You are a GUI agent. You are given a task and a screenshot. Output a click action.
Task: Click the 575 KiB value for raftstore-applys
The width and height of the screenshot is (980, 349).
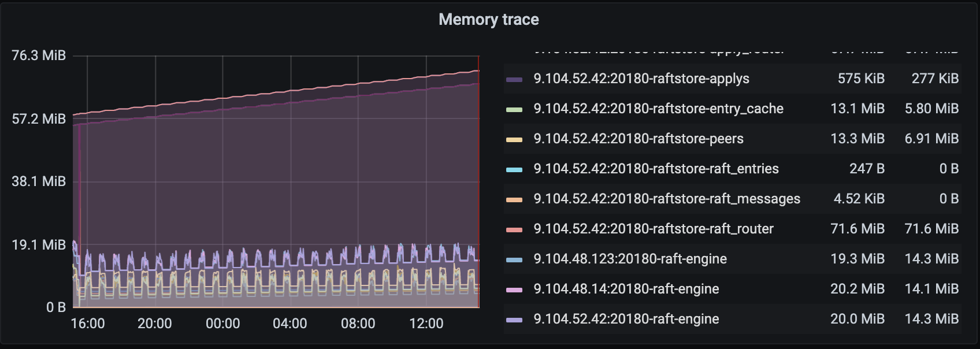(x=861, y=79)
